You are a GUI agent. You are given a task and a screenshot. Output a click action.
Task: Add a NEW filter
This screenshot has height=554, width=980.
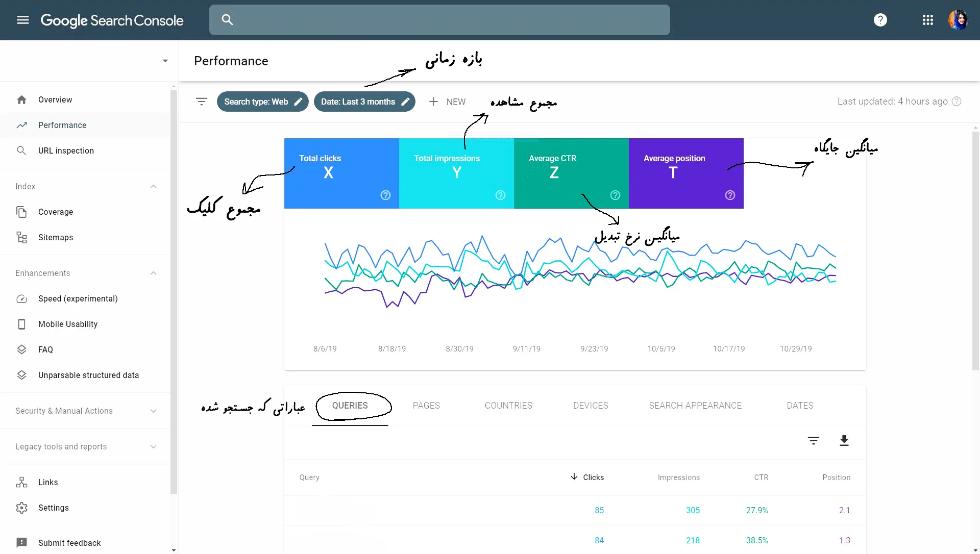[x=447, y=102]
